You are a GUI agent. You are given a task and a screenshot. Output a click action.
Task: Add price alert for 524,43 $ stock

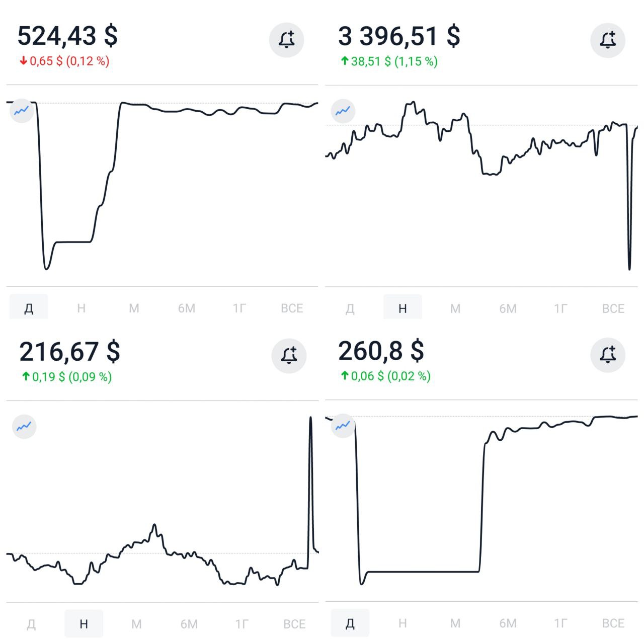287,40
